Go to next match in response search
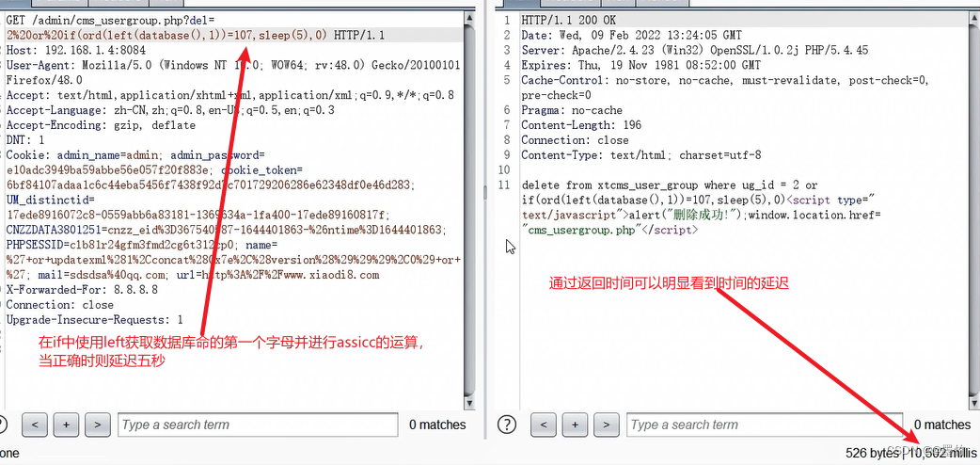980x465 pixels. pyautogui.click(x=607, y=425)
